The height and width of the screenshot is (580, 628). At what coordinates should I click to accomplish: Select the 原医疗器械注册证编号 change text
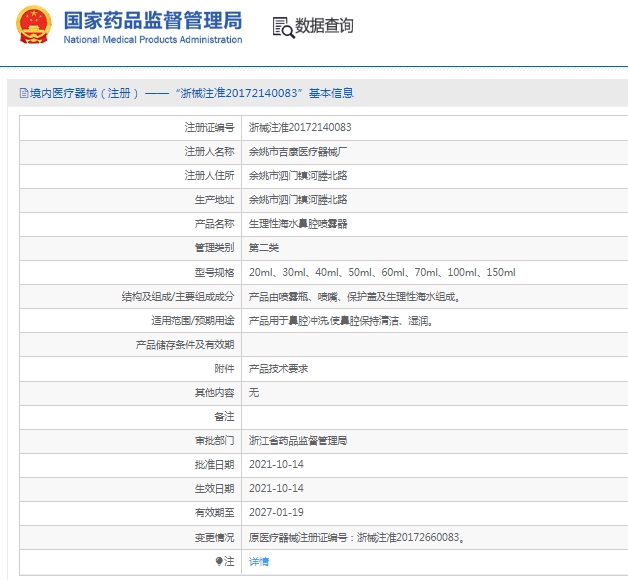pyautogui.click(x=356, y=538)
